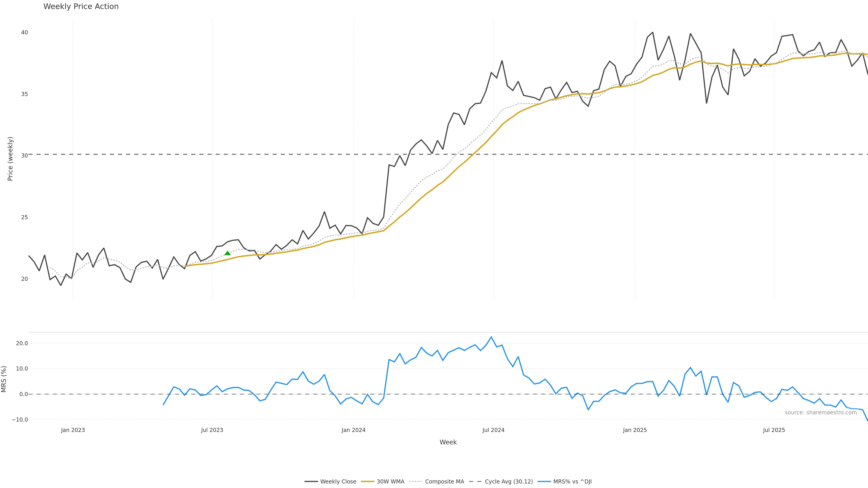Screen dimensions: 868x488
Task: Click the Week x-axis title
Action: (448, 442)
